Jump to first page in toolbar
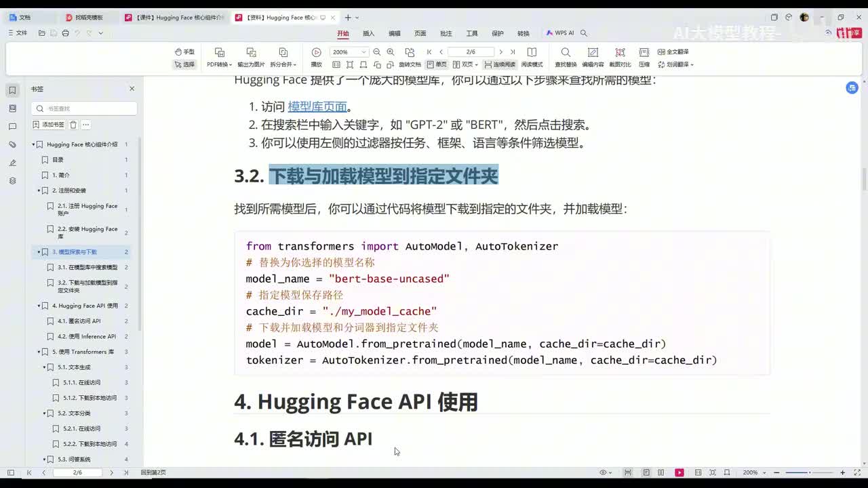This screenshot has height=488, width=868. [429, 52]
